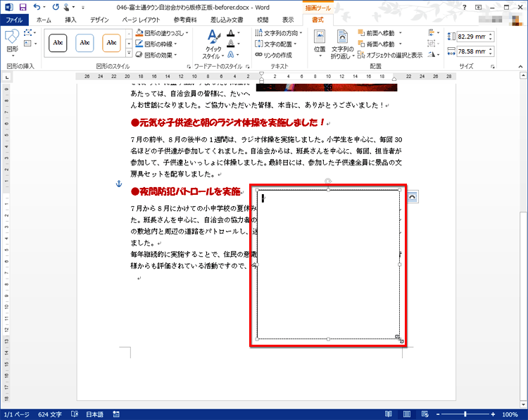Undo the last action
528x420 pixels.
coord(37,7)
